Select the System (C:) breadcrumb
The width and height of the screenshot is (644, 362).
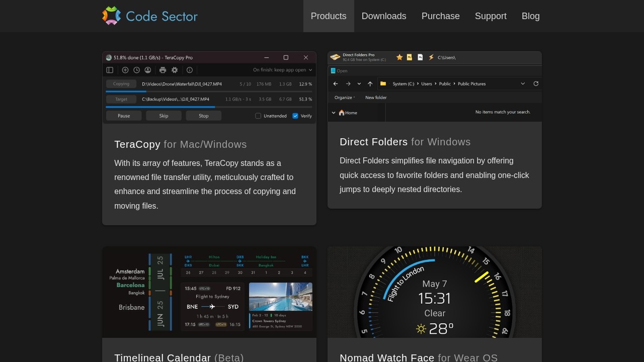[x=404, y=84]
